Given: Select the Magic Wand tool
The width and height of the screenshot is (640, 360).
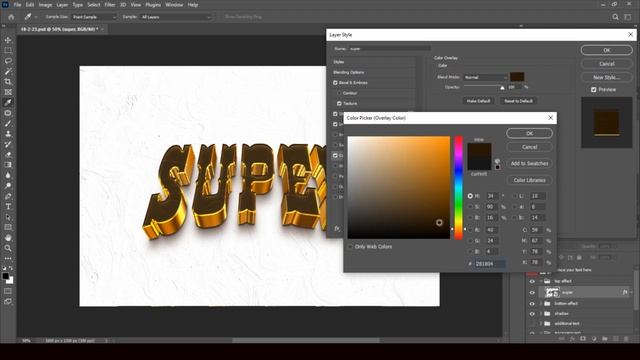Looking at the screenshot, I should (8, 71).
